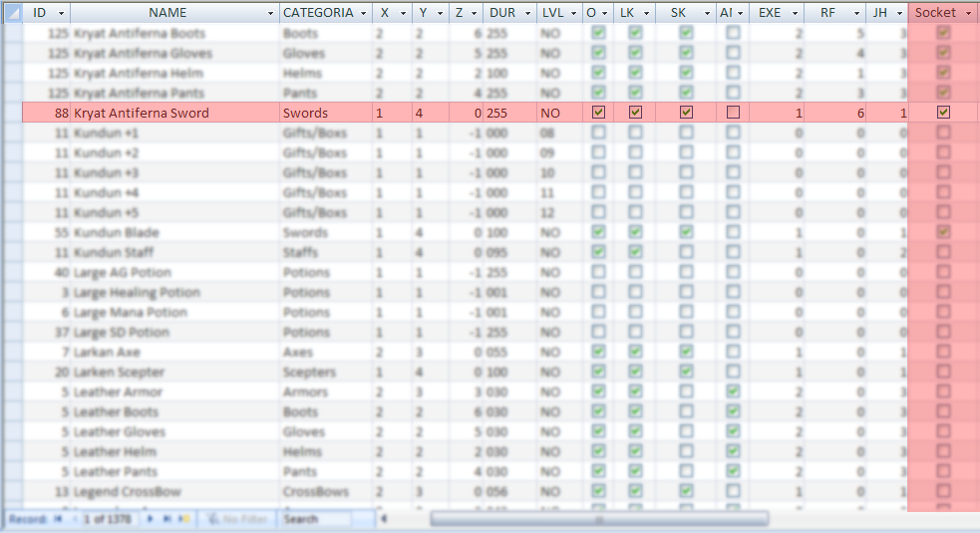This screenshot has width=980, height=533.
Task: Toggle SK checkbox in Kryat Antiferna Sword row
Action: coord(686,113)
